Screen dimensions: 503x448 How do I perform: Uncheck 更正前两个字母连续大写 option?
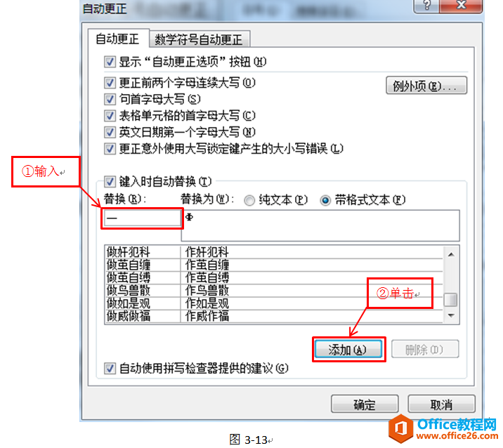(110, 83)
